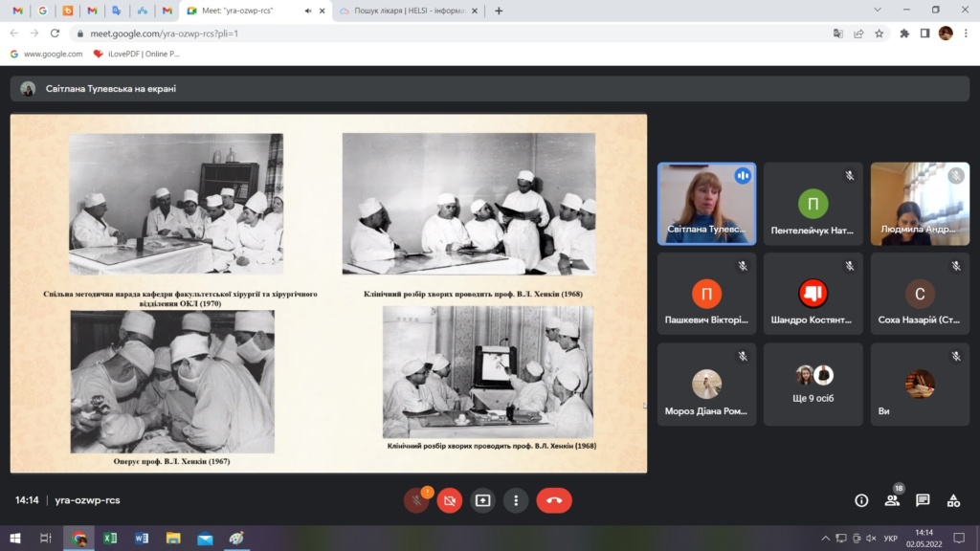Open Chrome extensions puzzle icon
This screenshot has height=551, width=980.
[x=904, y=33]
